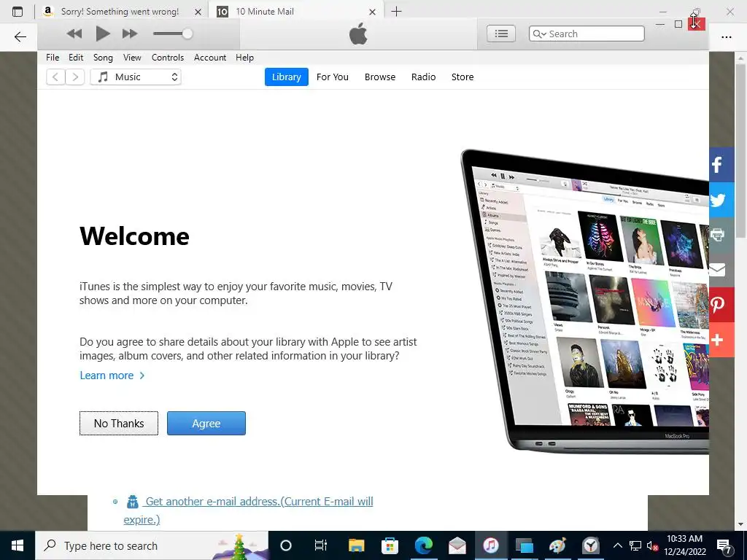Click the muted speaker tray icon
The height and width of the screenshot is (560, 747).
pos(652,545)
